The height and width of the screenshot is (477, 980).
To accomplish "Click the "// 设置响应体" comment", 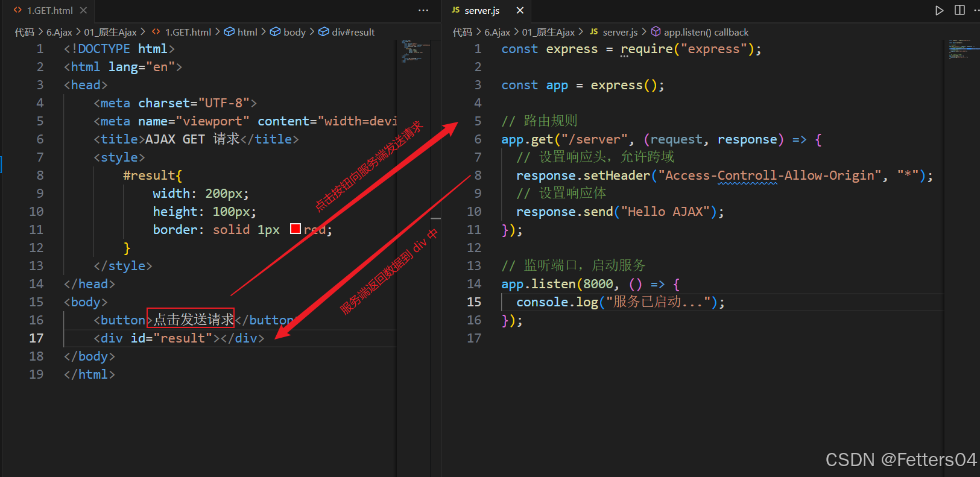I will [561, 194].
